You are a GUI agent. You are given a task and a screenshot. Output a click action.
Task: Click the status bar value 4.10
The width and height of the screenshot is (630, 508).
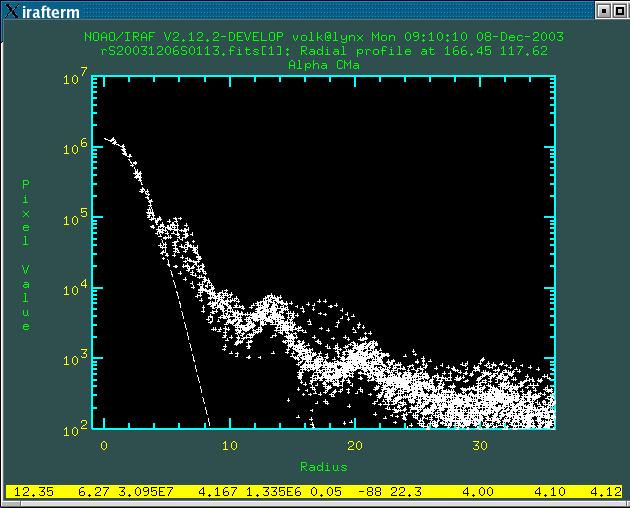550,492
